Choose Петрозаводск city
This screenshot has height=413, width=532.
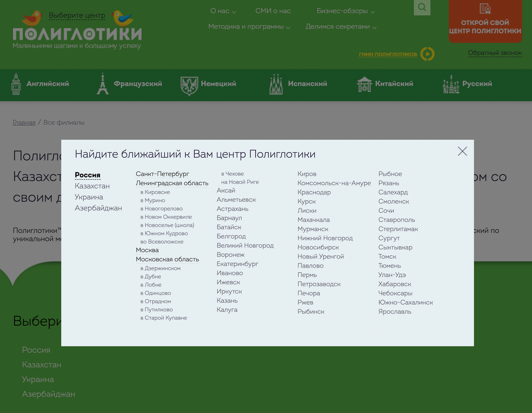(319, 284)
